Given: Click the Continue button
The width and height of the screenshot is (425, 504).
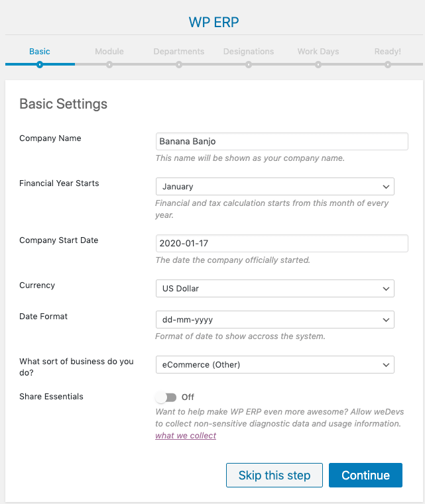Looking at the screenshot, I should 365,475.
